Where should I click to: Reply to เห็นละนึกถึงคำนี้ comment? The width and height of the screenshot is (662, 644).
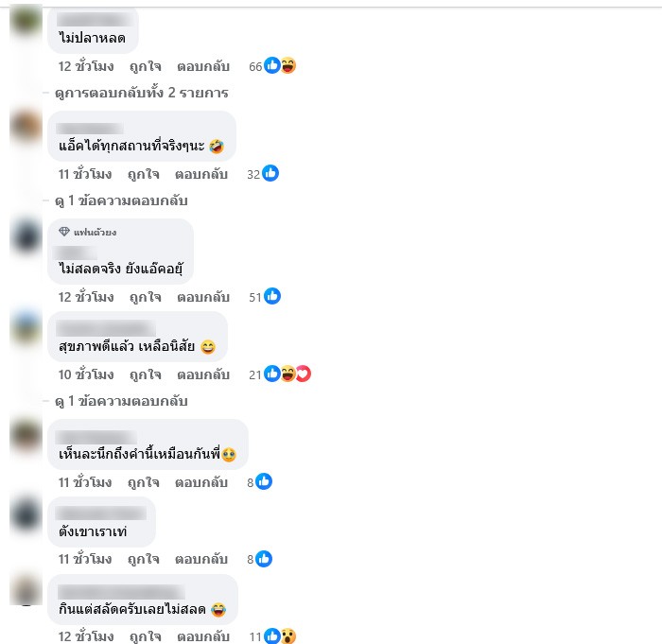pyautogui.click(x=201, y=482)
